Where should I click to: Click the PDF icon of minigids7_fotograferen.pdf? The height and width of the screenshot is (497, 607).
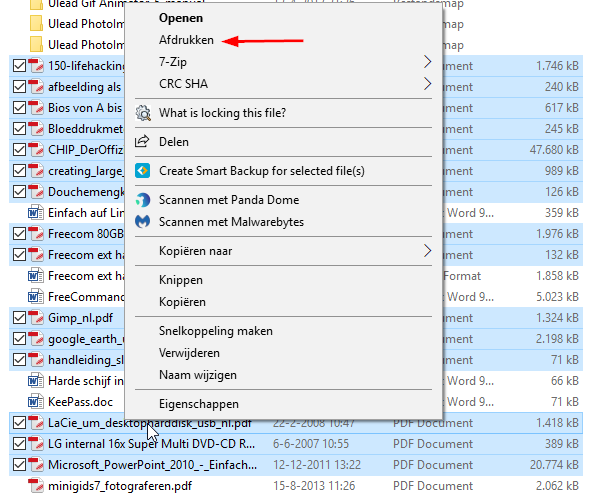pos(36,486)
